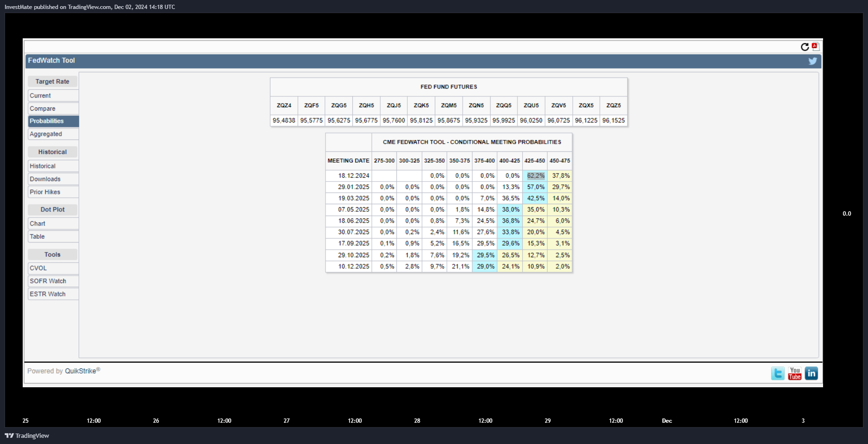The width and height of the screenshot is (868, 444).
Task: Click the FED FUND FUTURES table title
Action: [x=449, y=87]
